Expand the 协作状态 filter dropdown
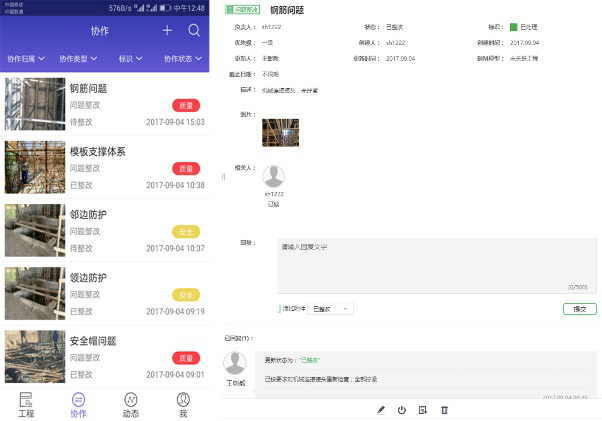Viewport: 602px width, 421px height. pyautogui.click(x=183, y=59)
